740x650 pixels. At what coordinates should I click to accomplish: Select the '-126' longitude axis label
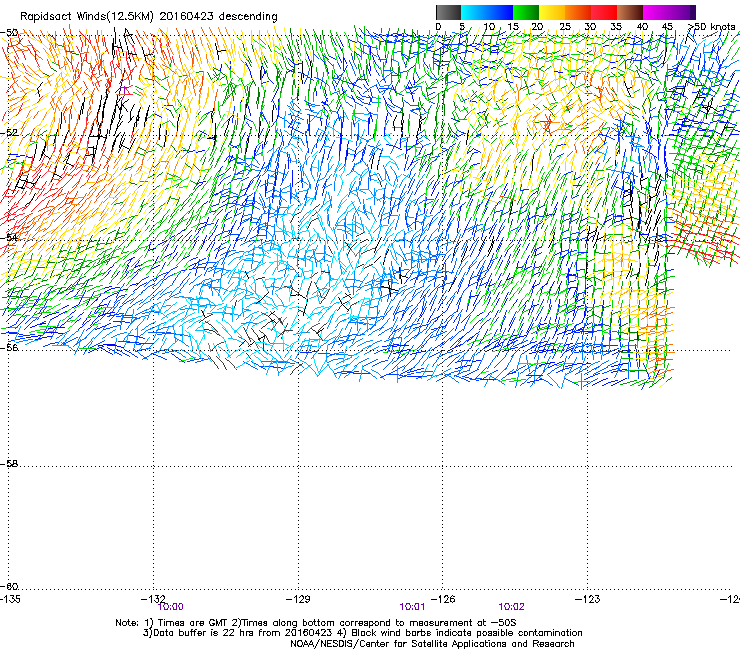click(x=443, y=599)
